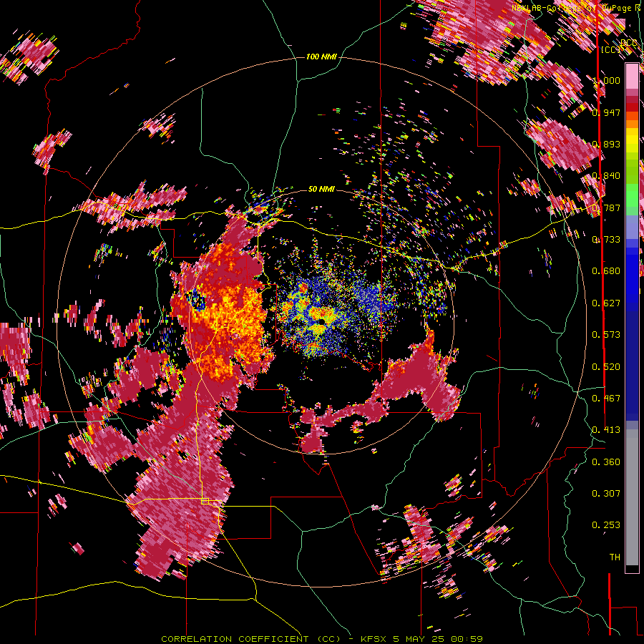Click the '0.787' color scale value
The height and width of the screenshot is (644, 644).
coord(606,208)
